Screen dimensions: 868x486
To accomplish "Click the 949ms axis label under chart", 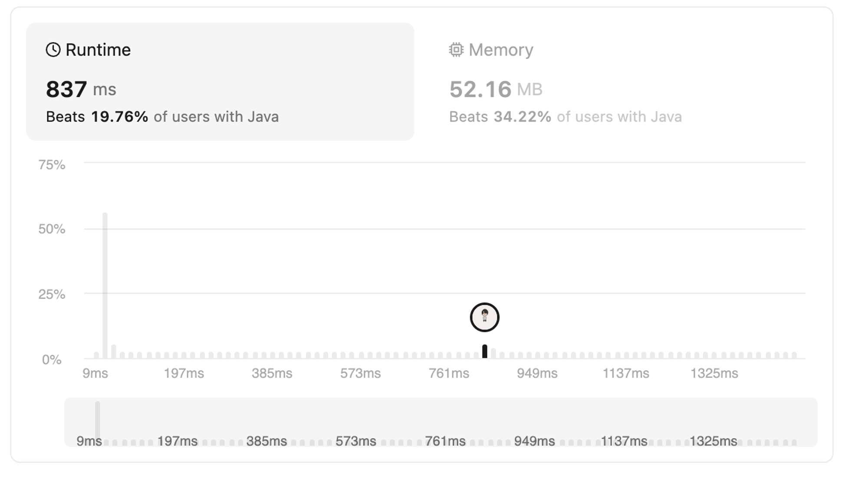I will (537, 373).
